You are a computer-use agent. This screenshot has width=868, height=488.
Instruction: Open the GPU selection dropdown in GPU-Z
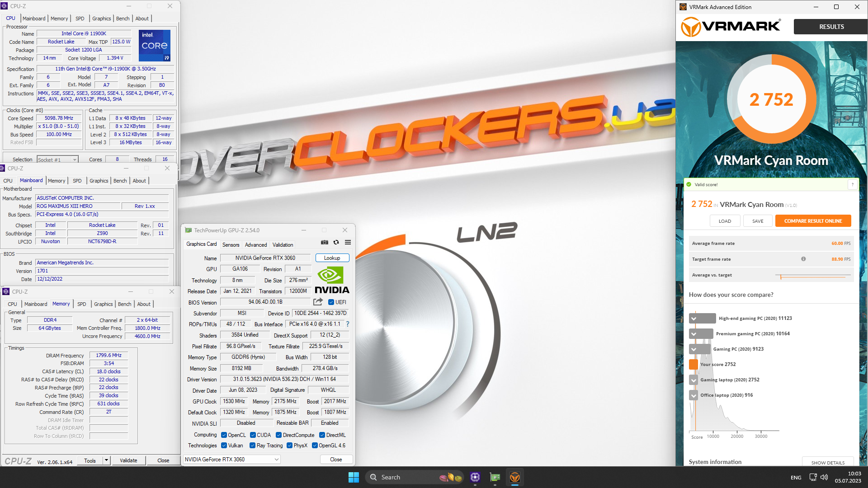coord(231,459)
